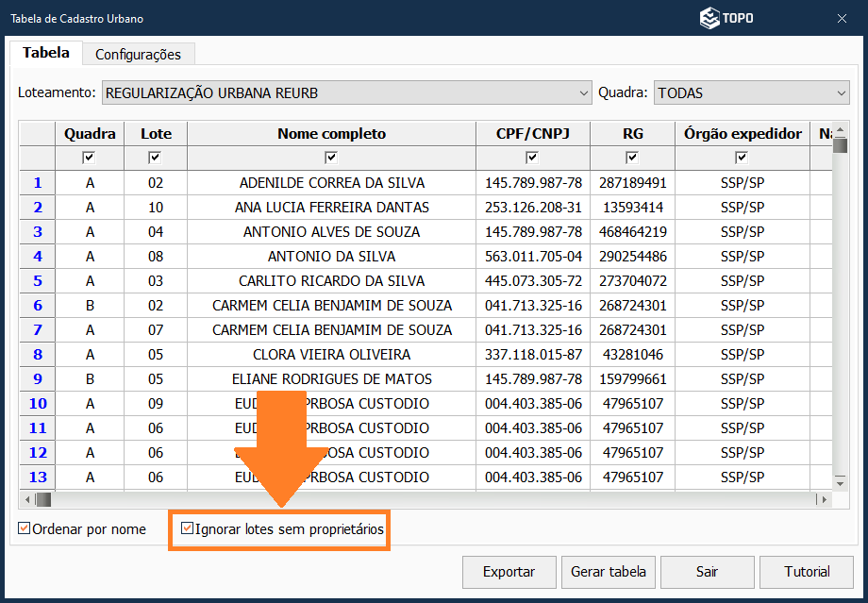Expand the Quadra dropdown list
Viewport: 868px width, 603px height.
point(842,93)
